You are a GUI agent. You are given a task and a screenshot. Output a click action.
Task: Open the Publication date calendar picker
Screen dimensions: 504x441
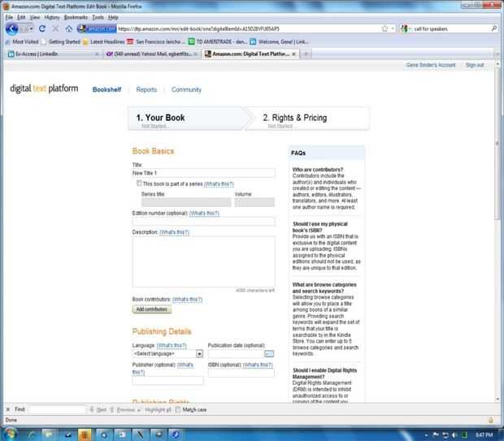(269, 353)
